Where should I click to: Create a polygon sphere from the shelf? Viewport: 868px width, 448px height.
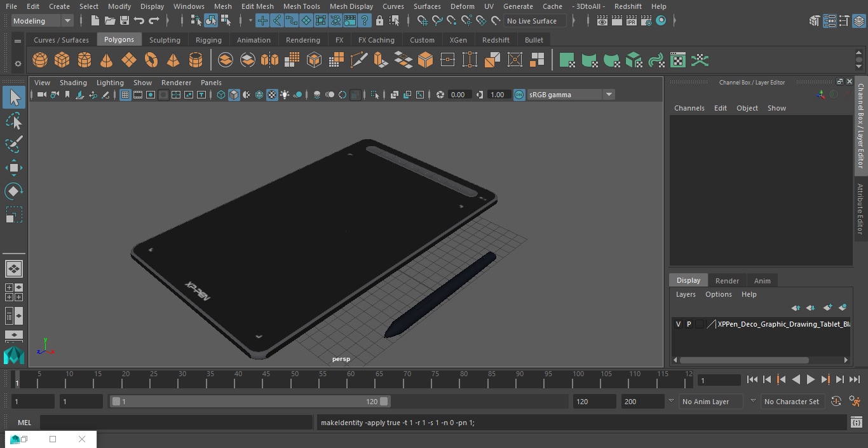click(x=40, y=60)
